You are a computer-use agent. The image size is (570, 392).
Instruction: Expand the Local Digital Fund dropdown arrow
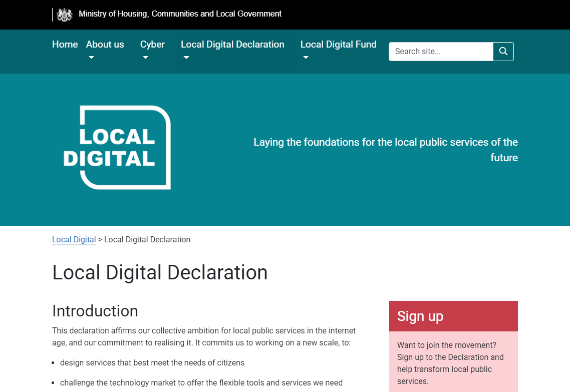306,58
